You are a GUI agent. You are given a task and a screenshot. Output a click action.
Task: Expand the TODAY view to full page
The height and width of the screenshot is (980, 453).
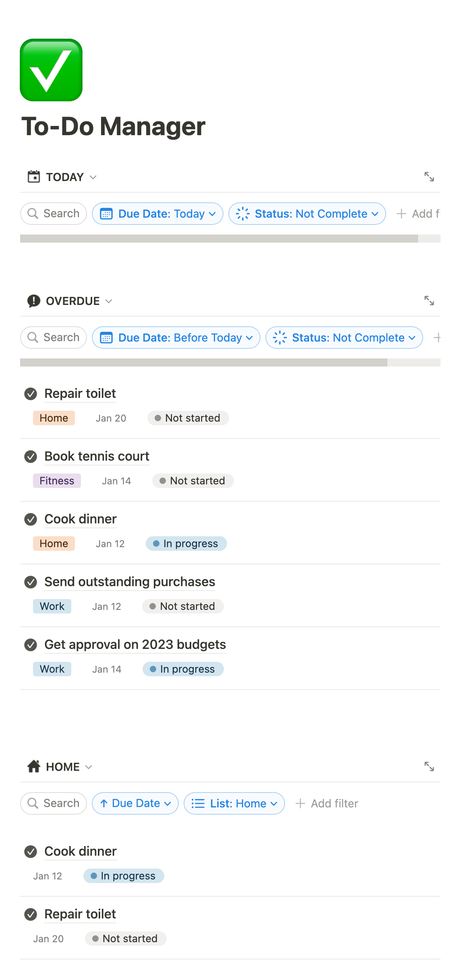429,177
